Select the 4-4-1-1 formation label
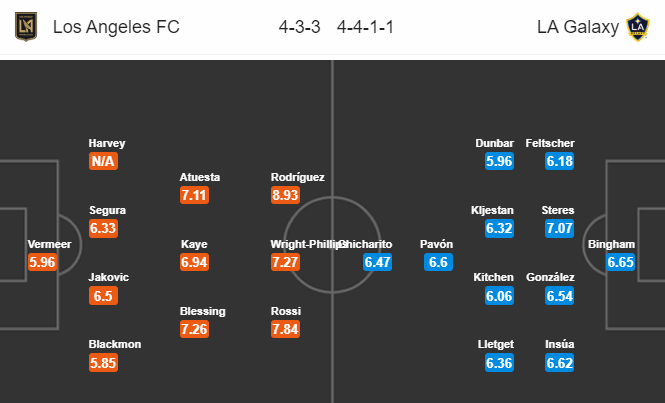This screenshot has width=665, height=403. click(x=365, y=27)
